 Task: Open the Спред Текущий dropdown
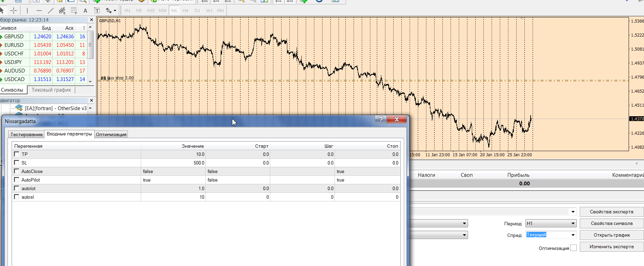[551, 235]
